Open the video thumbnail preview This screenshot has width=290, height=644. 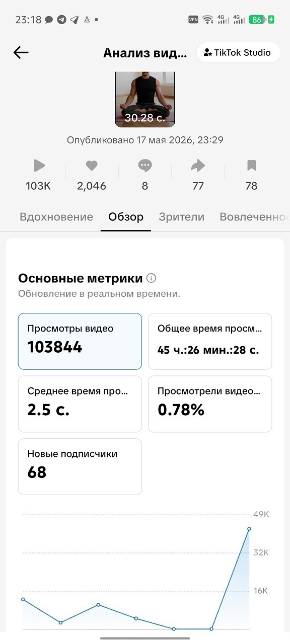(145, 99)
